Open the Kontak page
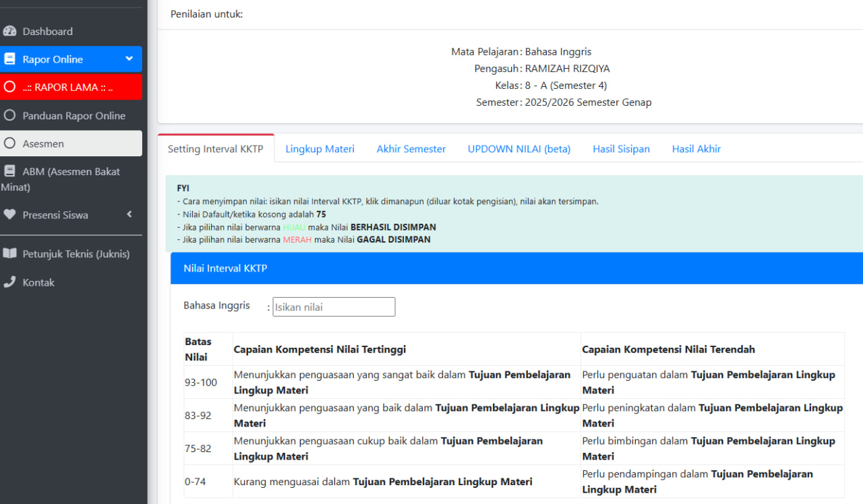Viewport: 863px width, 504px height. pyautogui.click(x=71, y=282)
